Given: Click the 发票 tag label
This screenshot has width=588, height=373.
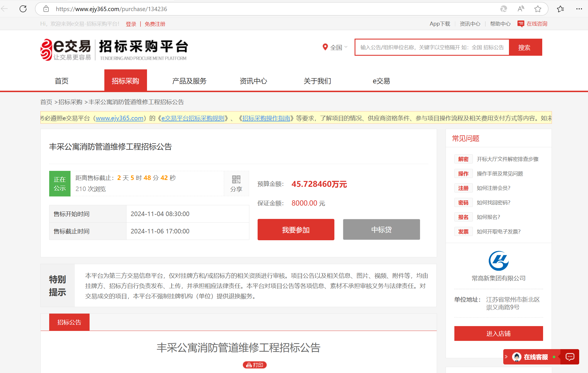Looking at the screenshot, I should click(463, 231).
